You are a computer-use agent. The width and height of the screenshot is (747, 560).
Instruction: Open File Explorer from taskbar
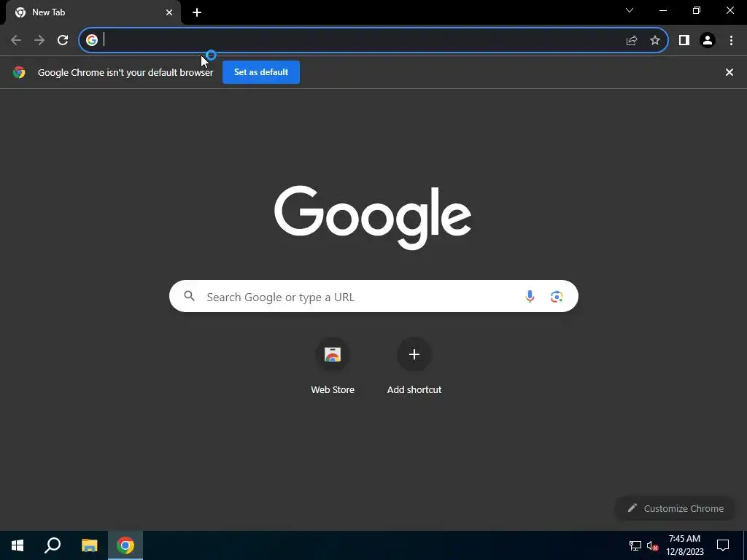coord(89,545)
